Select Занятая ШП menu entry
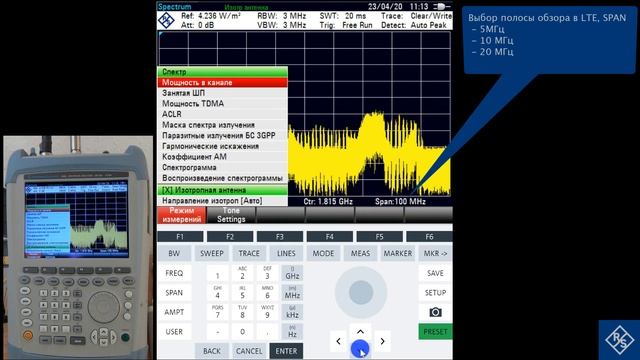 pos(222,93)
